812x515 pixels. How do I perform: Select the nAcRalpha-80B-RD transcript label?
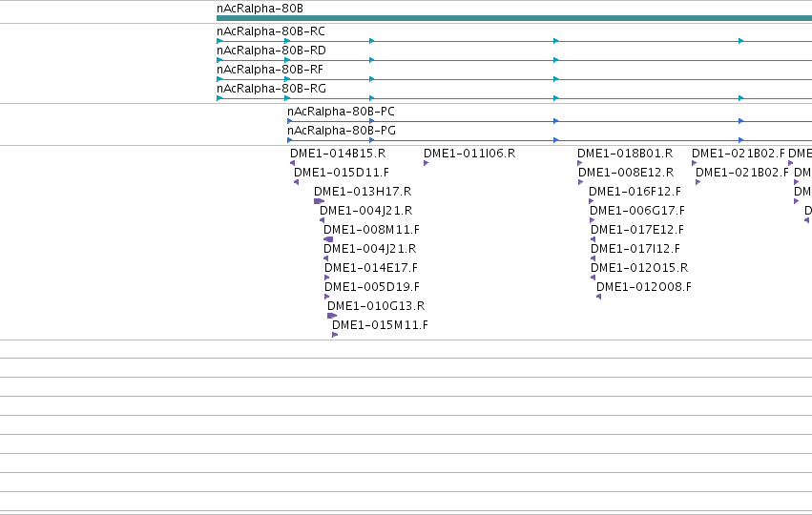tap(271, 51)
